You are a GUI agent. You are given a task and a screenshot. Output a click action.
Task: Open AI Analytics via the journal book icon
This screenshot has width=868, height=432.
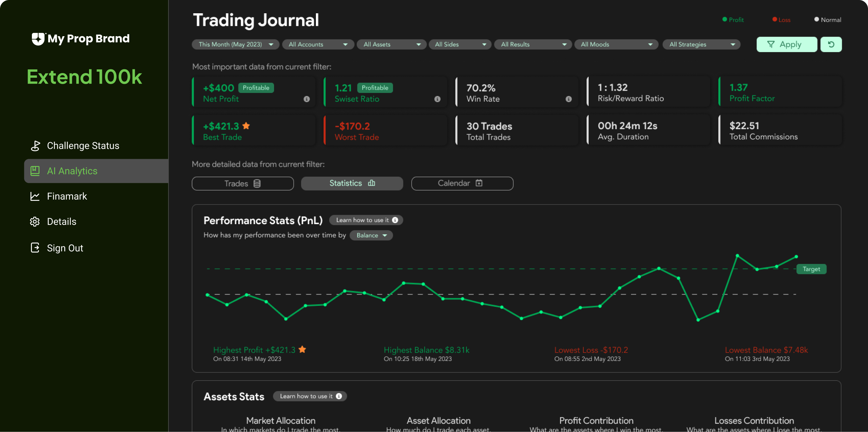click(35, 171)
